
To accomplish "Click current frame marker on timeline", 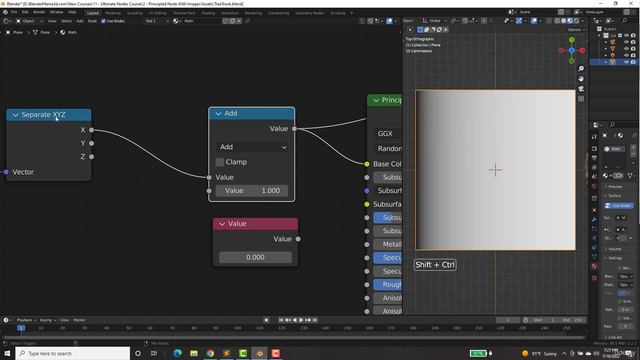I will [21, 328].
